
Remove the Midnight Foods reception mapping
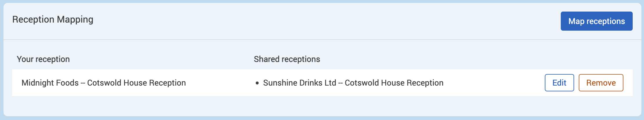[601, 83]
